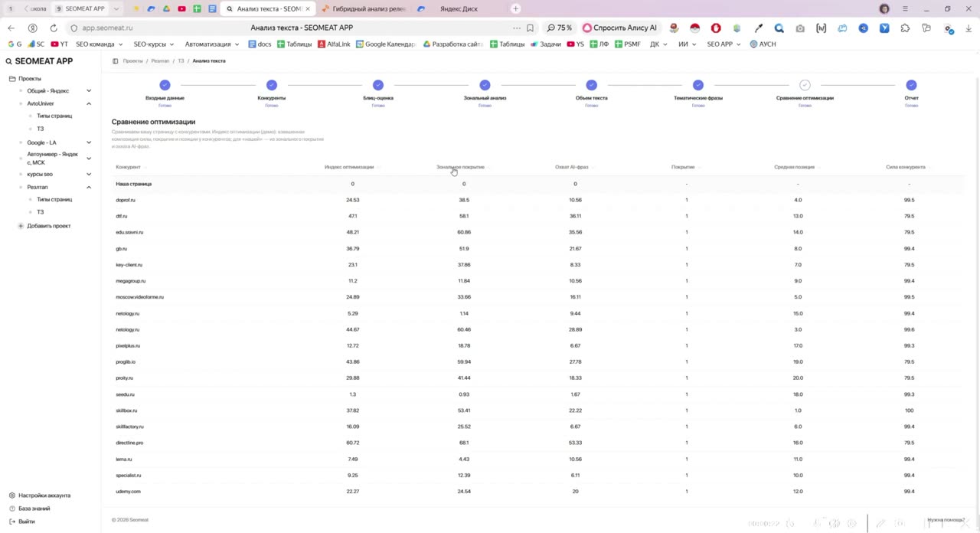Image resolution: width=980 pixels, height=533 pixels.
Task: Click the address bar showing app.seomeat.ru
Action: point(107,28)
